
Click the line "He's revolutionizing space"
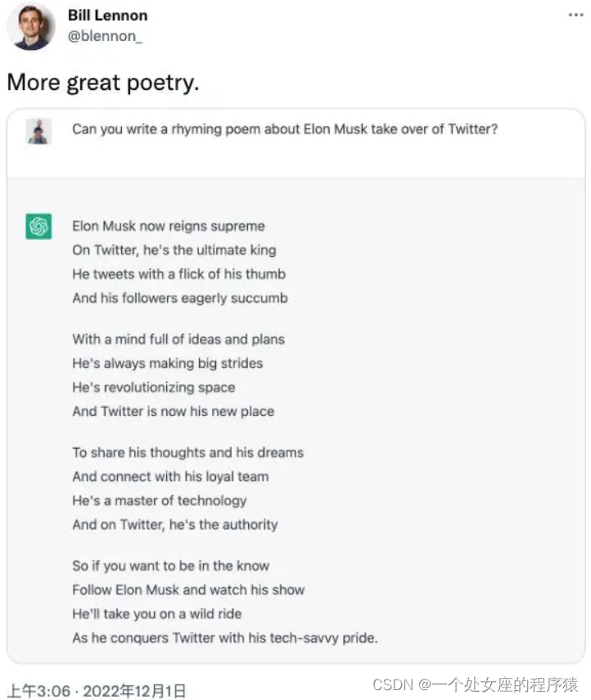pos(153,387)
